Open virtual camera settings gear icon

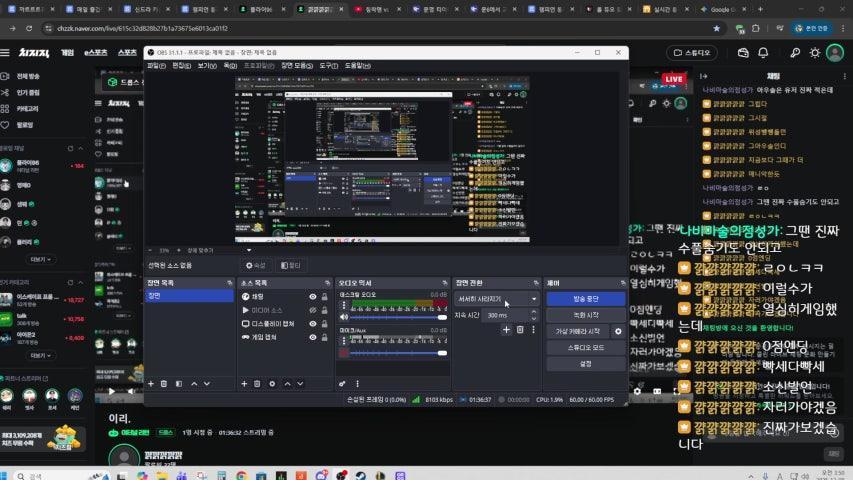618,331
